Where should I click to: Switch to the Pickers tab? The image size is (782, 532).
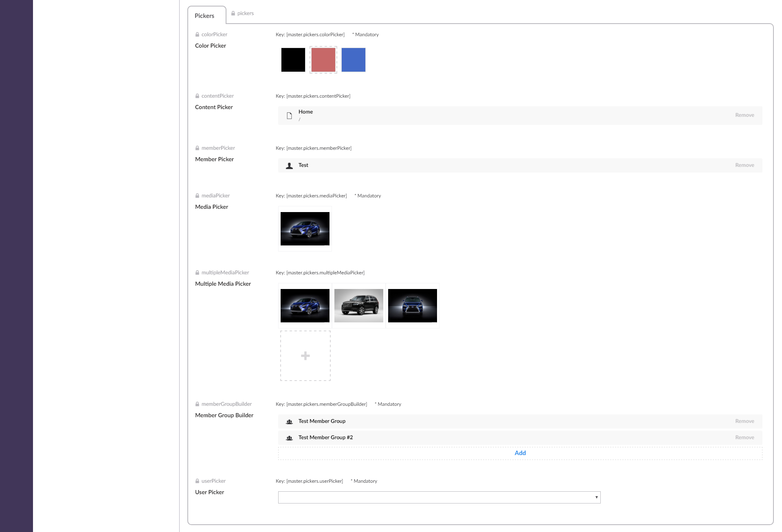[x=204, y=16]
